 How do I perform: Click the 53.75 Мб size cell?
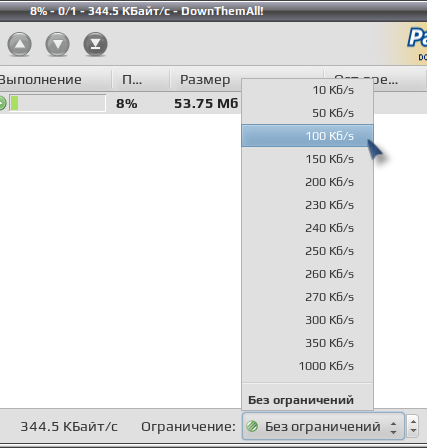click(x=206, y=104)
